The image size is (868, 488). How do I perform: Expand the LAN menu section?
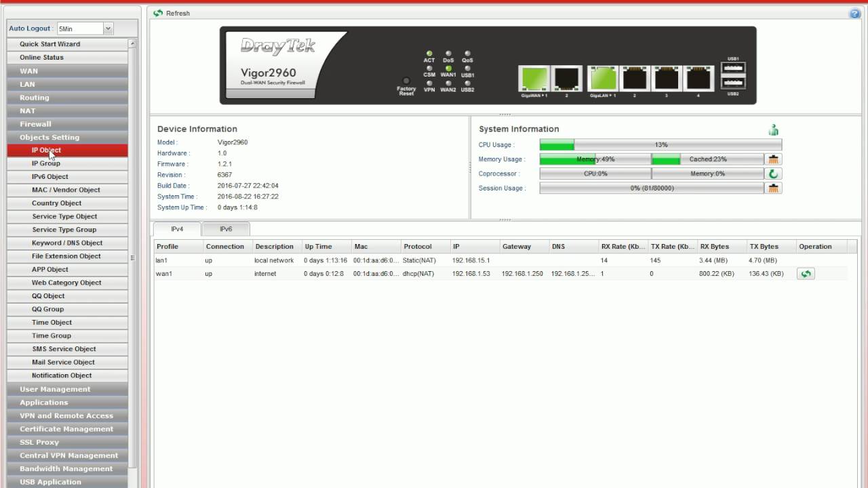67,84
